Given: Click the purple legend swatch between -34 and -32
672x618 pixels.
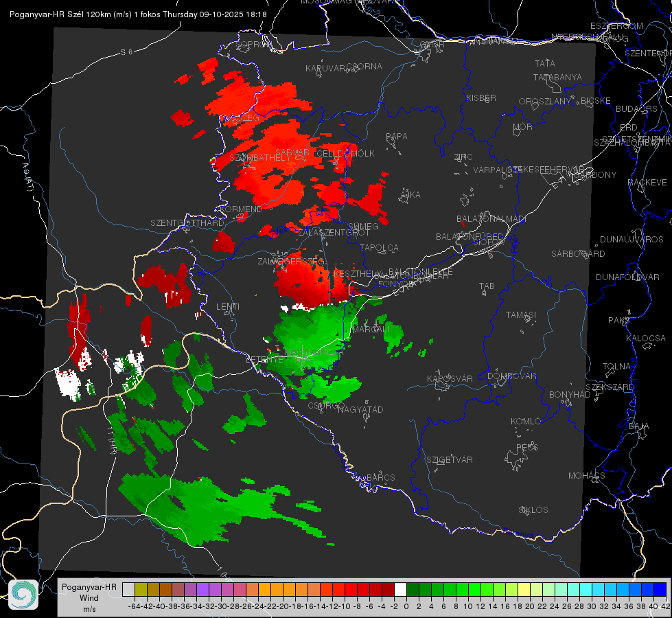Looking at the screenshot, I should coord(202,589).
